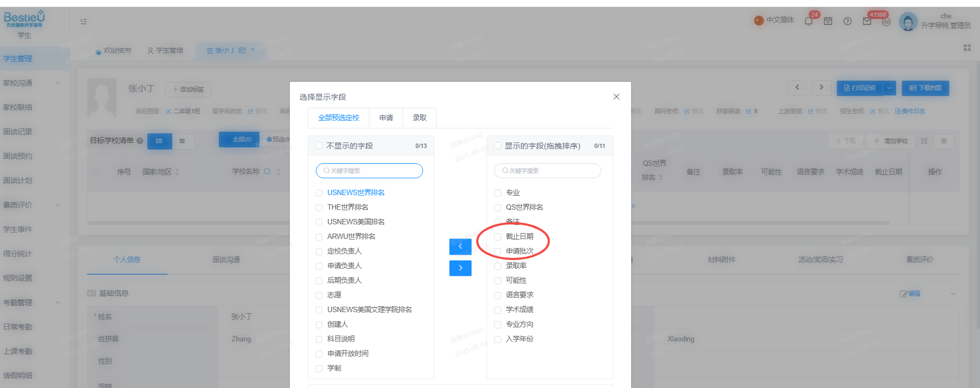The image size is (980, 388).
Task: Click the move-right transfer arrow button
Action: pyautogui.click(x=460, y=268)
